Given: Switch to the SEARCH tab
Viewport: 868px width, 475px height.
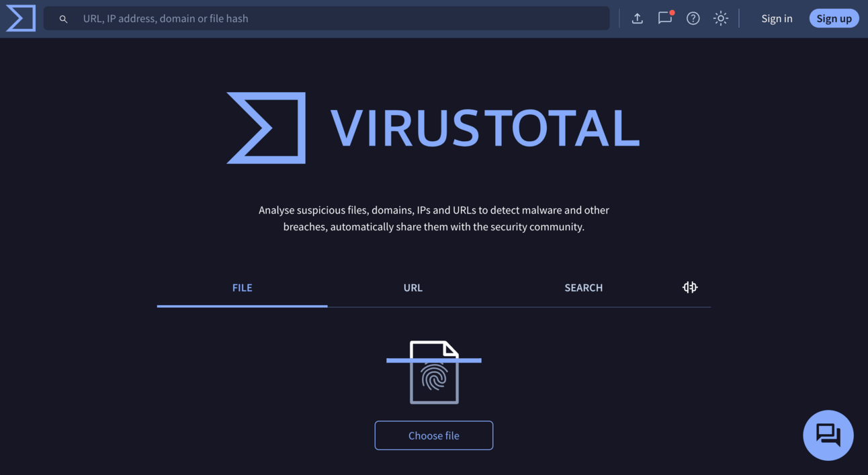Looking at the screenshot, I should (584, 288).
